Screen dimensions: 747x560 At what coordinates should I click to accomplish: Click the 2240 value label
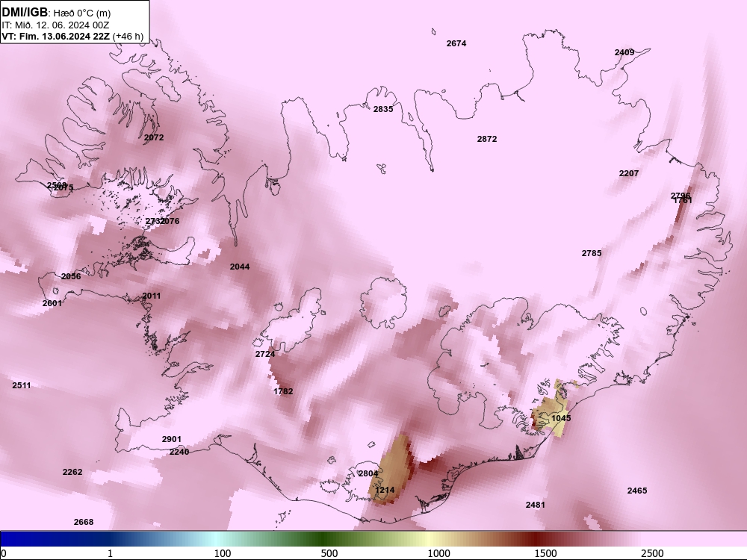coord(179,452)
